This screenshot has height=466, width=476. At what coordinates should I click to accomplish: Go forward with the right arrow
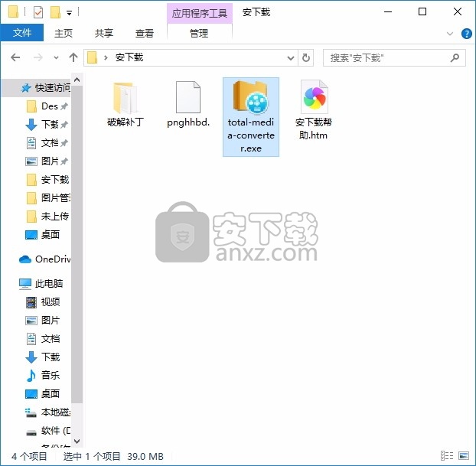[38, 57]
